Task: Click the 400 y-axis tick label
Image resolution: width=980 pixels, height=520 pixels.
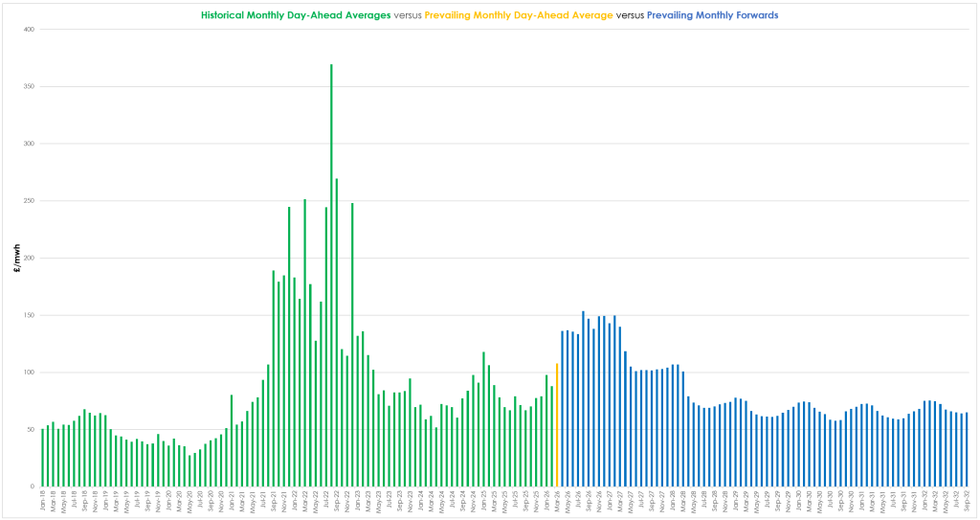Action: tap(29, 30)
